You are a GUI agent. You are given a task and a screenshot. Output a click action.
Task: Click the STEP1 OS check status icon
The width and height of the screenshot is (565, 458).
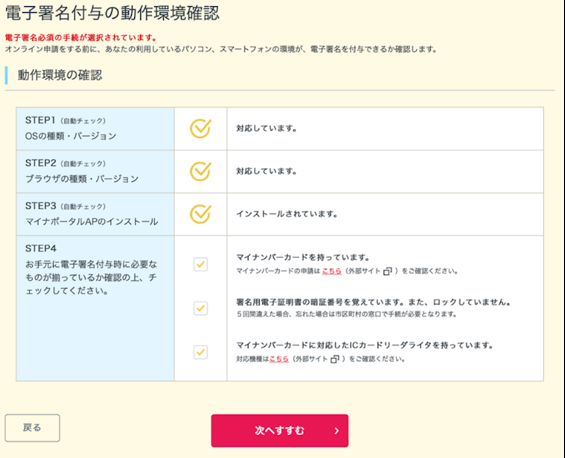point(200,129)
